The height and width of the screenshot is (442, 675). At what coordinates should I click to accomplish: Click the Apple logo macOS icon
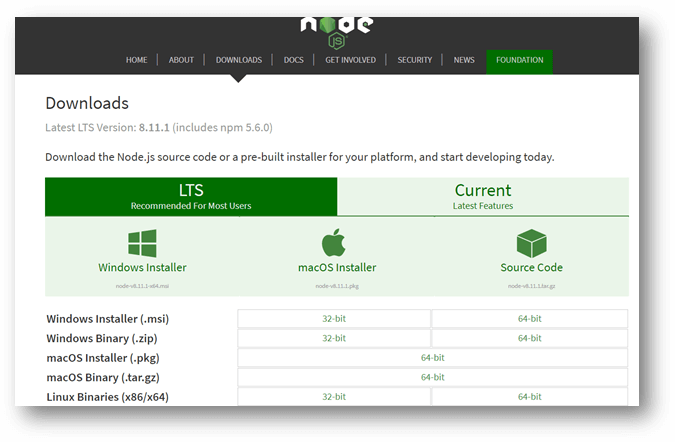[334, 242]
